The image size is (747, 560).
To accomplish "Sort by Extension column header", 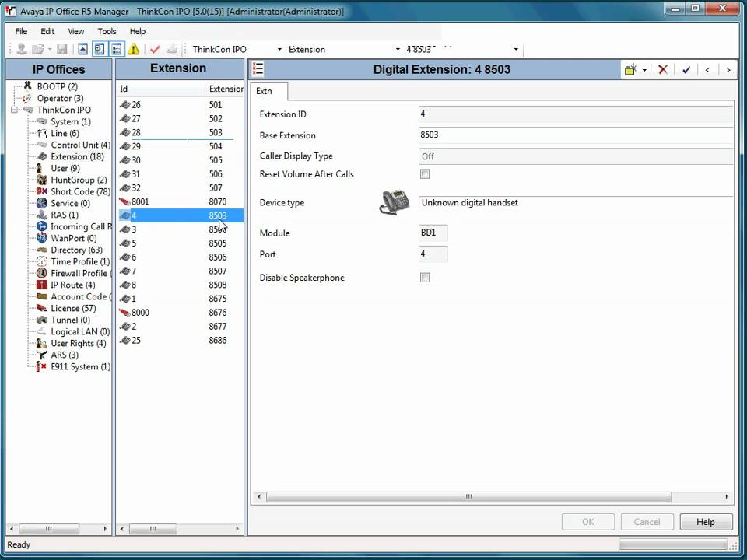I will pyautogui.click(x=224, y=89).
